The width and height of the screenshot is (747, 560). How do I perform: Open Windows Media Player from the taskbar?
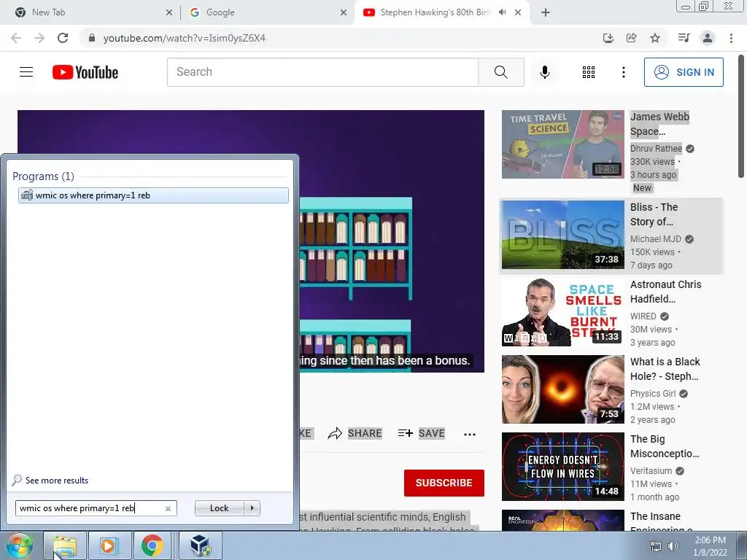click(x=109, y=545)
